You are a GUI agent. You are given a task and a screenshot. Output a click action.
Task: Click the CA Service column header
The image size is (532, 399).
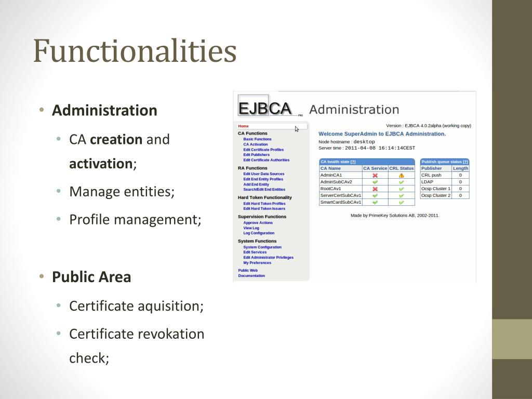pyautogui.click(x=375, y=168)
